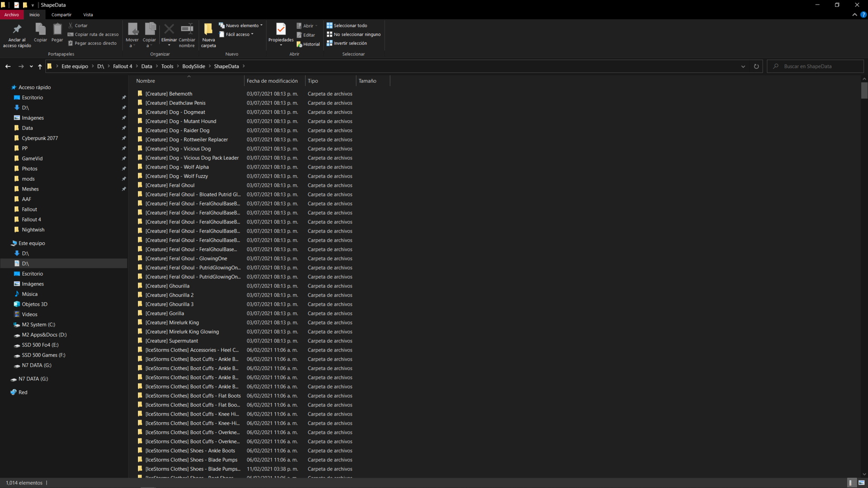Open the Historial option

[x=308, y=44]
